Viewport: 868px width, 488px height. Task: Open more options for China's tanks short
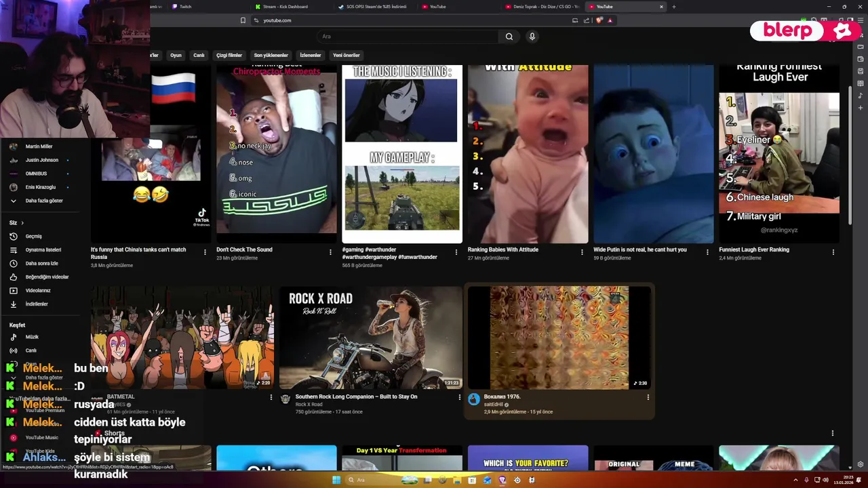click(205, 252)
